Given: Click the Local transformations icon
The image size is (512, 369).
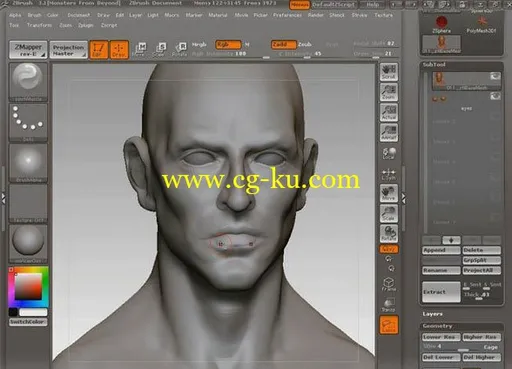Looking at the screenshot, I should (x=389, y=153).
